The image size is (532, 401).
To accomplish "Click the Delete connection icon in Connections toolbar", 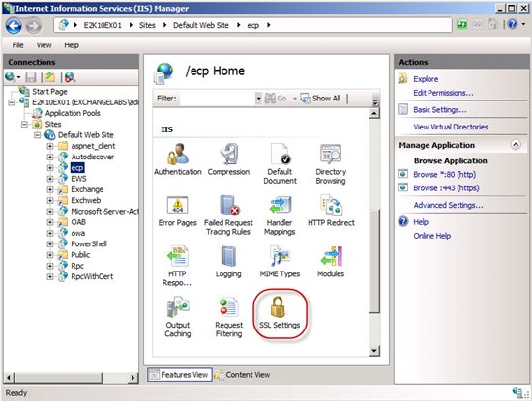I will tap(70, 77).
